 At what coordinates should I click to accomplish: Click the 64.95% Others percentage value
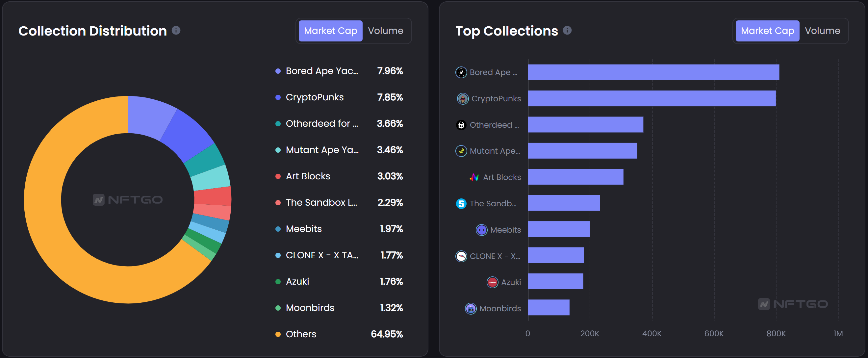387,334
